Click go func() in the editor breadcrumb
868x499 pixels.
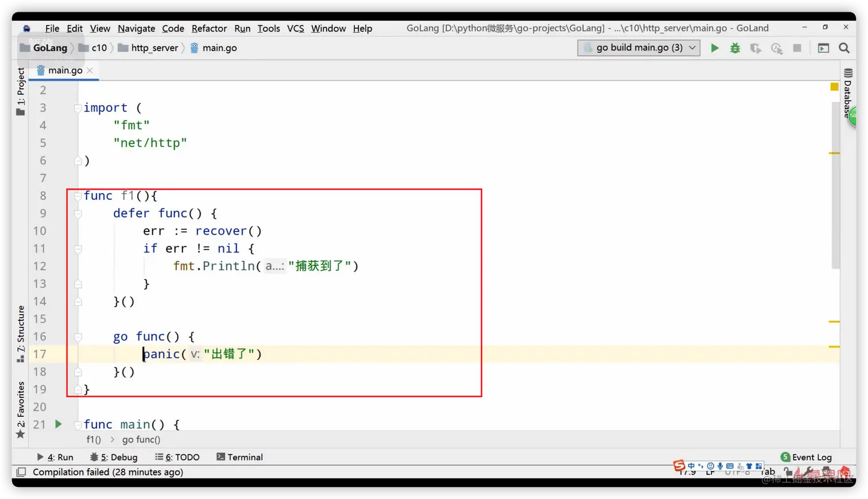click(x=141, y=440)
